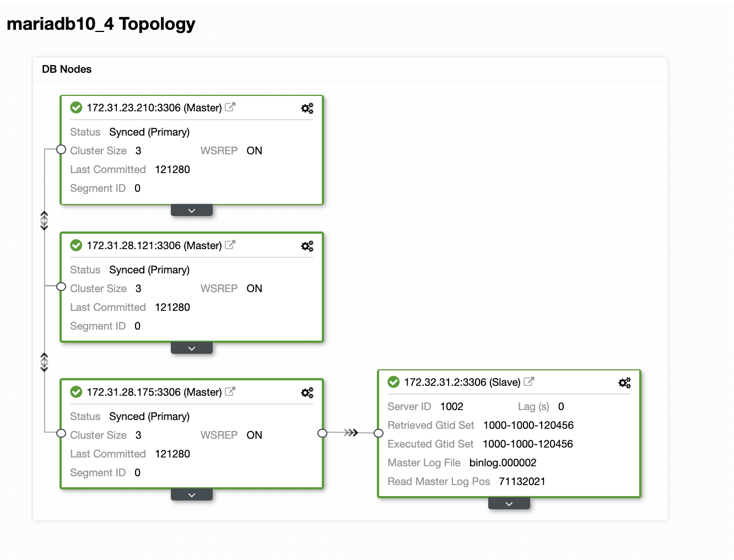Select Retrieved Gtid Set value 1000-1000-120456

tap(528, 425)
